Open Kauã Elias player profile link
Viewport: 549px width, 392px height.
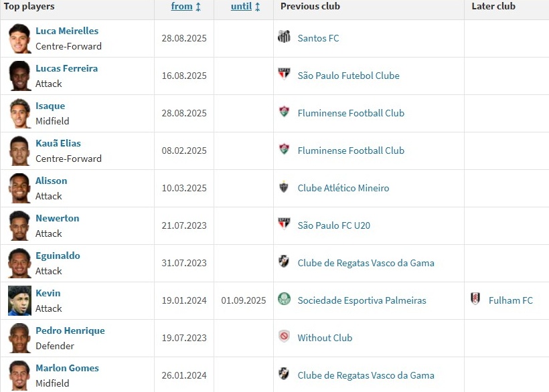[x=58, y=143]
